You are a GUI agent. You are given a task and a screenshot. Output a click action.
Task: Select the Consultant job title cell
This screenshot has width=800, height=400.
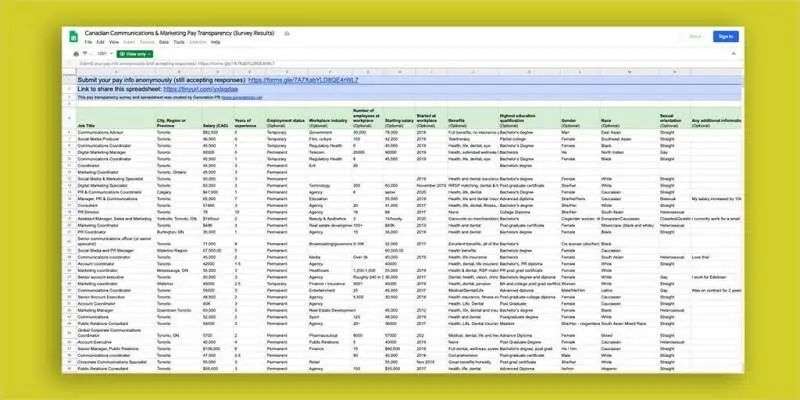(116, 205)
